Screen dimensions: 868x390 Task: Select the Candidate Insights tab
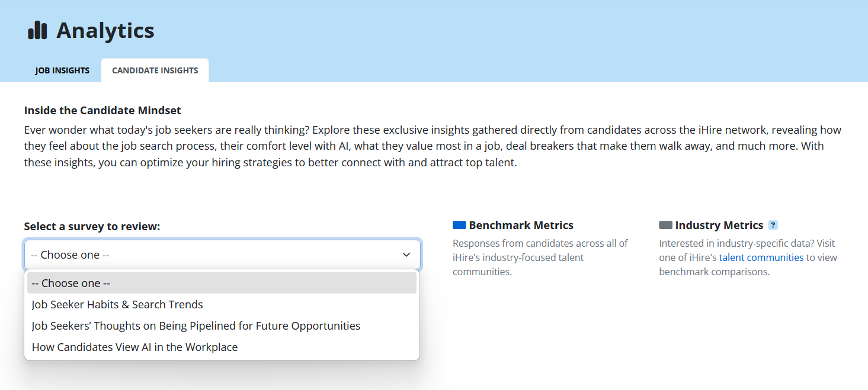pyautogui.click(x=155, y=70)
